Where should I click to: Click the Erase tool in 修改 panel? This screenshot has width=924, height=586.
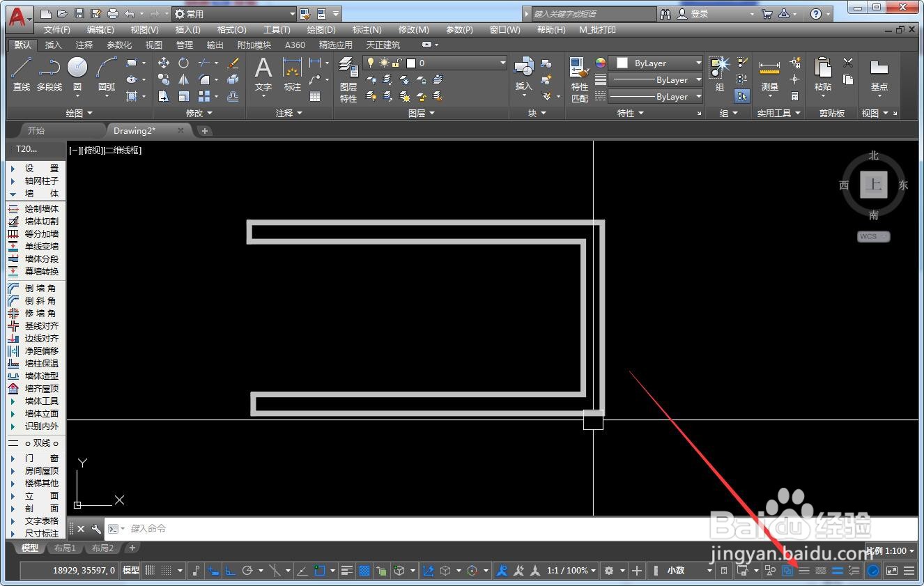[x=233, y=63]
